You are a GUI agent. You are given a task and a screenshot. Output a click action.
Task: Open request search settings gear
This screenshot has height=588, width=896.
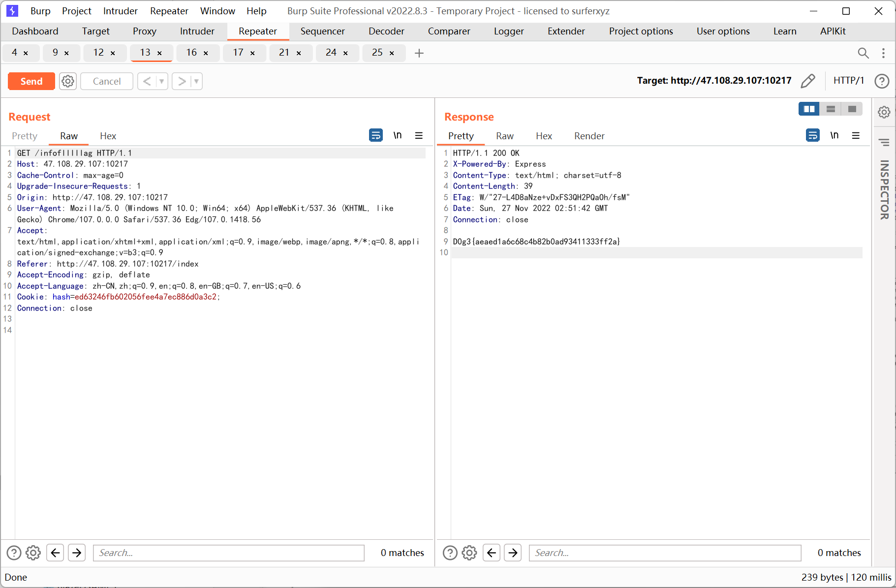(33, 553)
